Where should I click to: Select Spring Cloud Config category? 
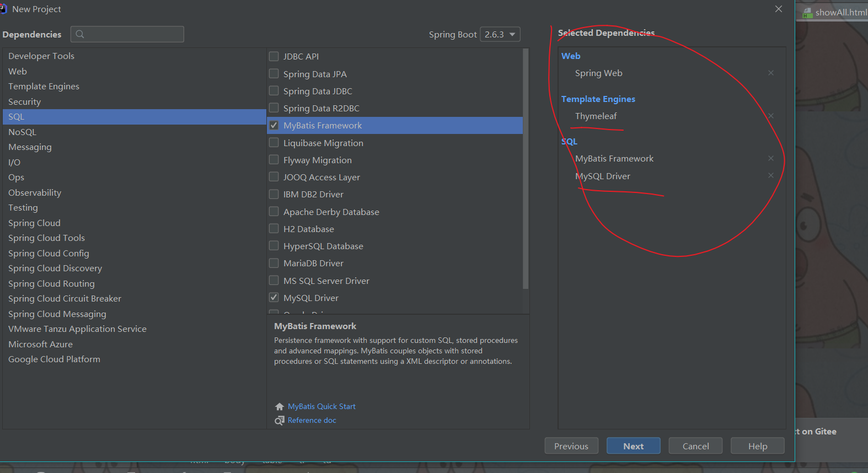pos(135,254)
